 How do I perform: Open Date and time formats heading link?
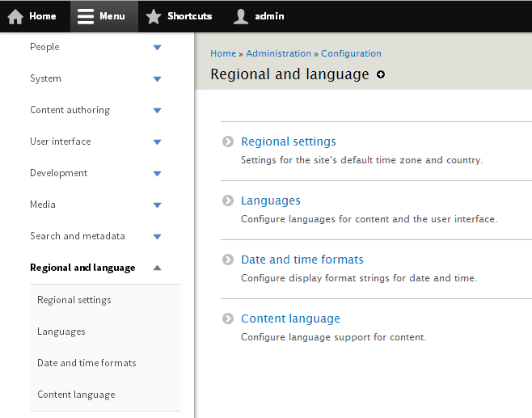302,260
